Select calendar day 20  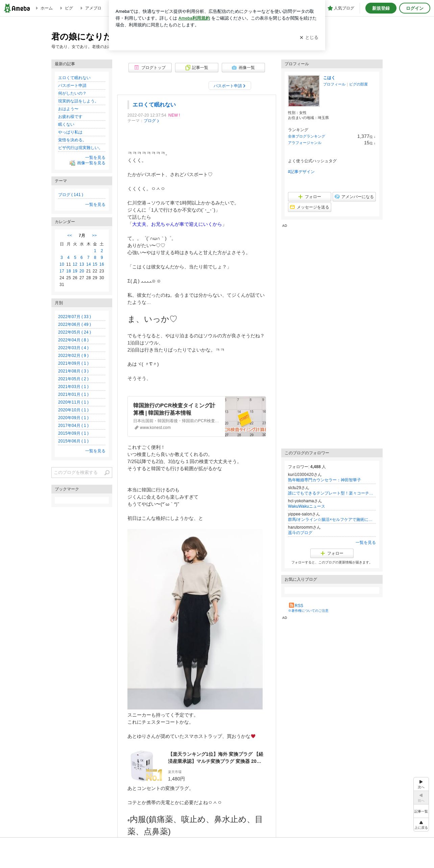coord(82,271)
